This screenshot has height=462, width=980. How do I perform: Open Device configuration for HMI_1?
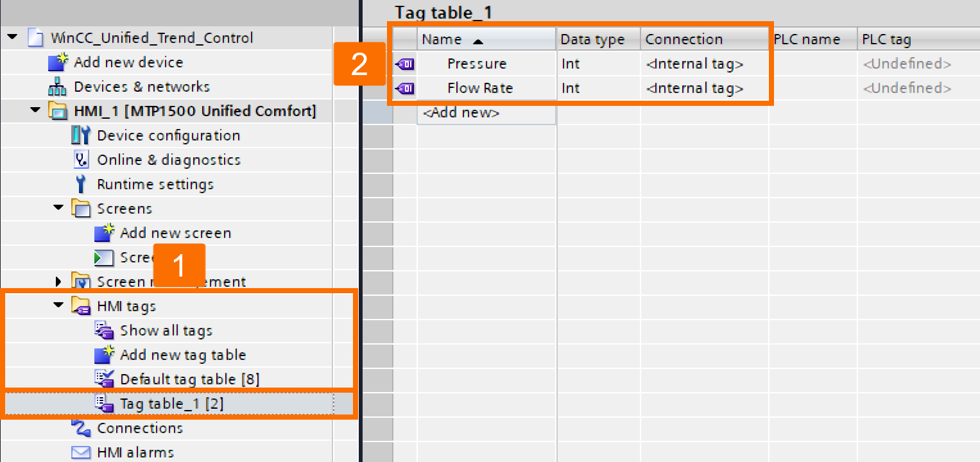168,135
